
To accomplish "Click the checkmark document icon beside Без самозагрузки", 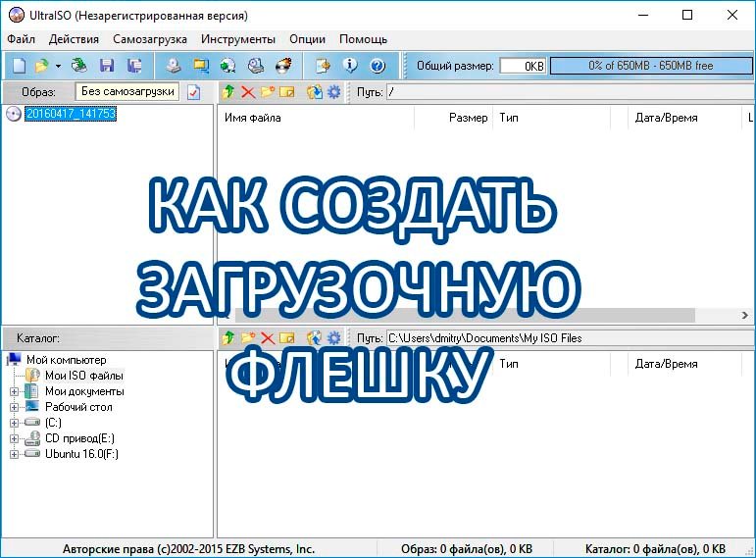I will (x=194, y=91).
